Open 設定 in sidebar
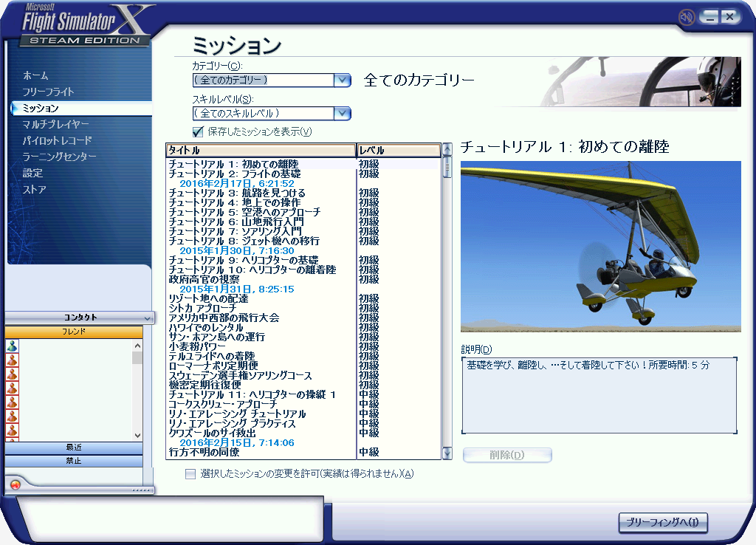 coord(32,173)
